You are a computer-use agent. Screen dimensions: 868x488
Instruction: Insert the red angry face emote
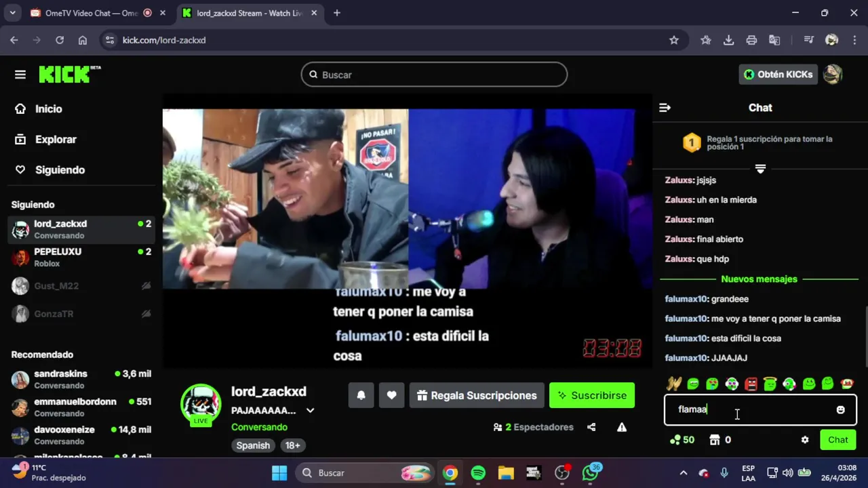751,384
